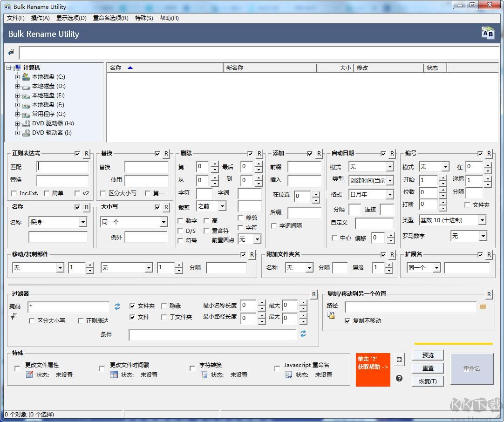Open the 重命名选项(R) menu
Screen dimensions: 504x422
110,18
